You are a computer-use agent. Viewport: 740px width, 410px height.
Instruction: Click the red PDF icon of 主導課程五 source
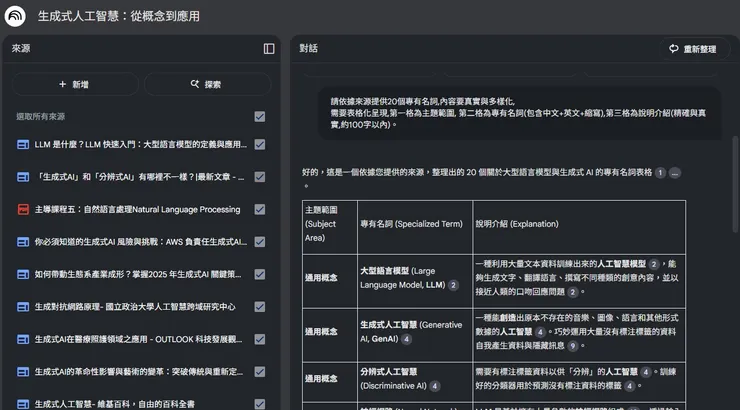pyautogui.click(x=23, y=209)
